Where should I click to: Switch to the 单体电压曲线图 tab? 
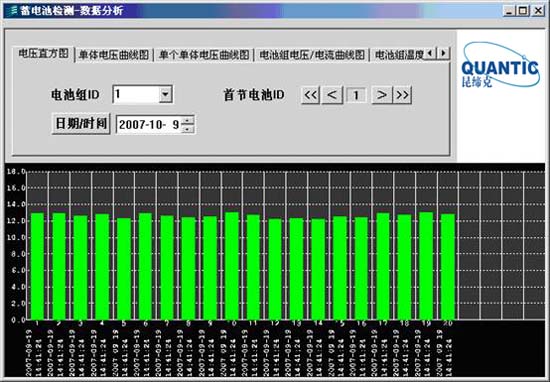[x=114, y=55]
